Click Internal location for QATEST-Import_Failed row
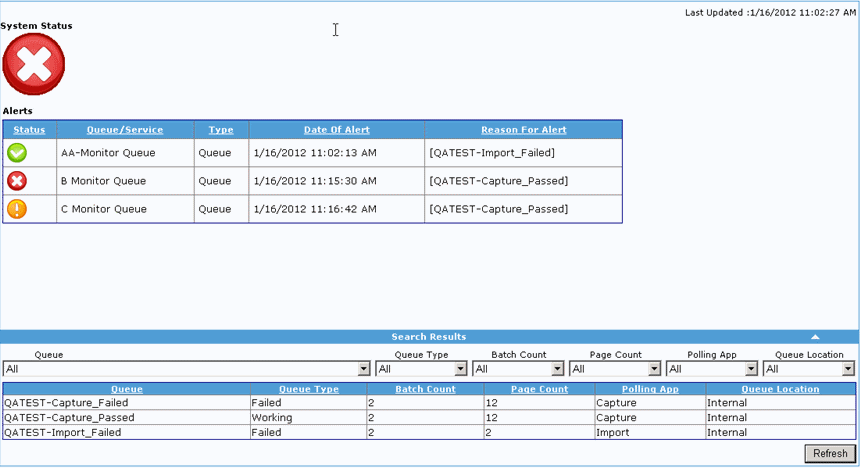Screen dimensions: 860x468 [727, 432]
